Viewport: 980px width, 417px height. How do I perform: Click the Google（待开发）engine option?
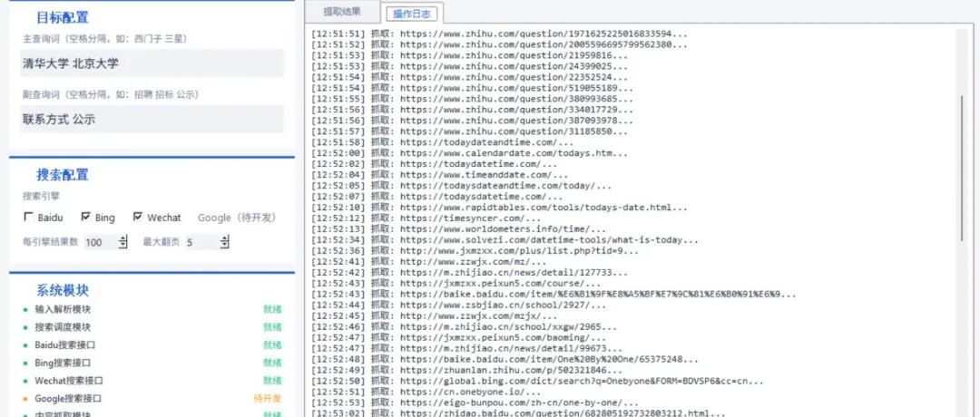tap(236, 218)
